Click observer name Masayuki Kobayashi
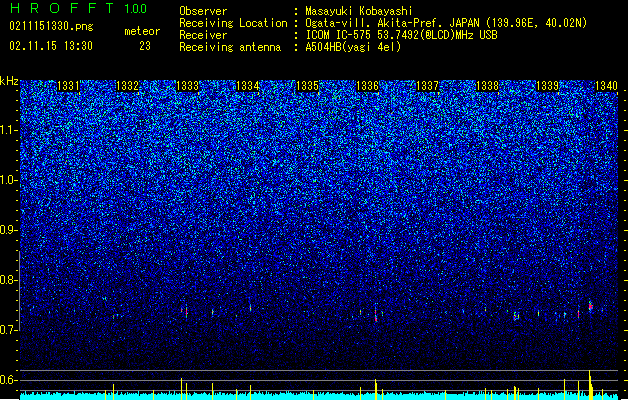The width and height of the screenshot is (629, 400). (358, 11)
